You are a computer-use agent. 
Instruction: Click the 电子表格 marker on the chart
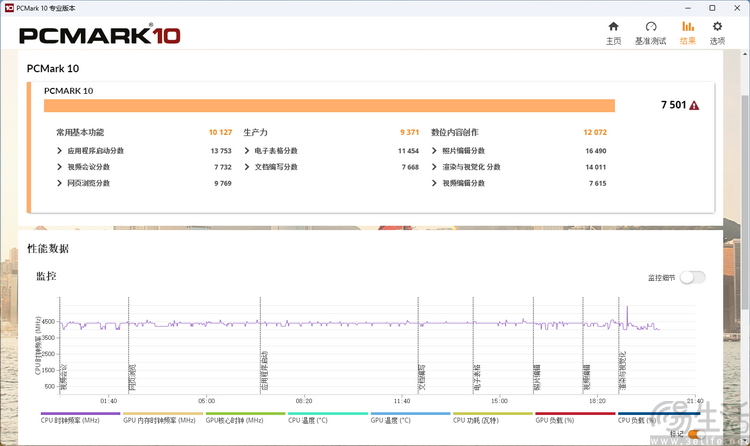pos(477,378)
